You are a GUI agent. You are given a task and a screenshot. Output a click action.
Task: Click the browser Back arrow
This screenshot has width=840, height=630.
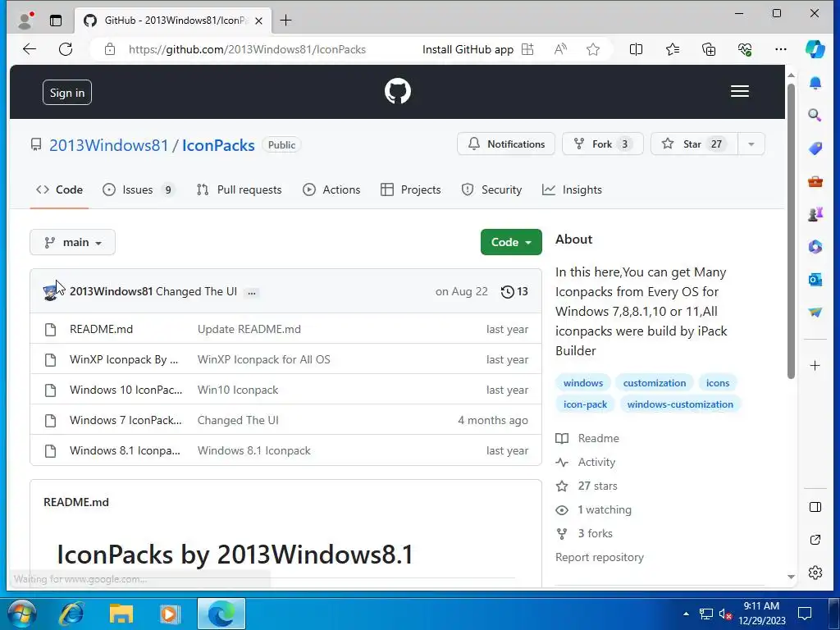coord(30,49)
